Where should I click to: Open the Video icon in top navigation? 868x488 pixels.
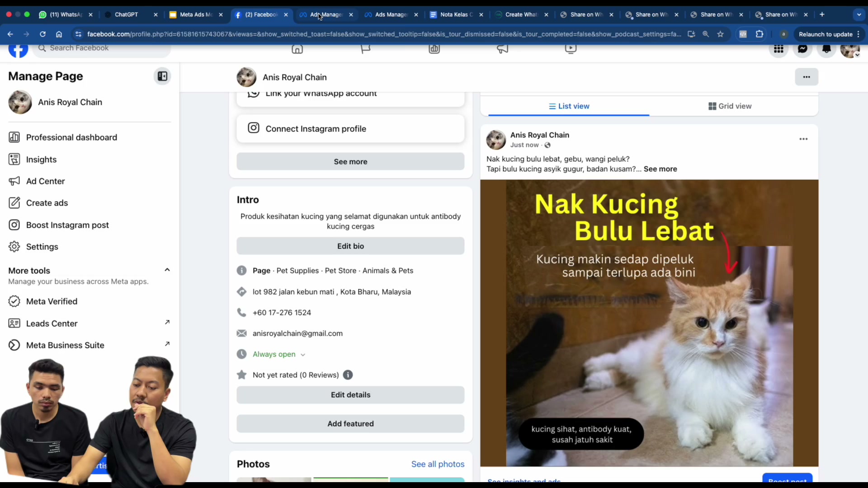(x=571, y=49)
